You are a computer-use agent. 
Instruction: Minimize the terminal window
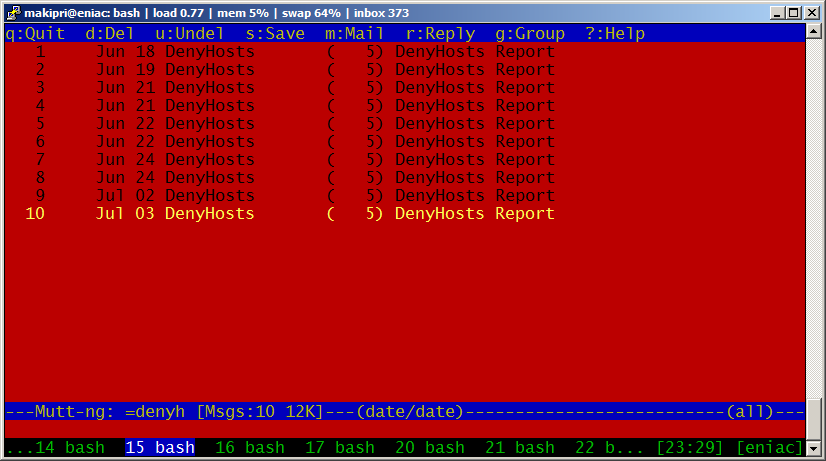(x=777, y=13)
